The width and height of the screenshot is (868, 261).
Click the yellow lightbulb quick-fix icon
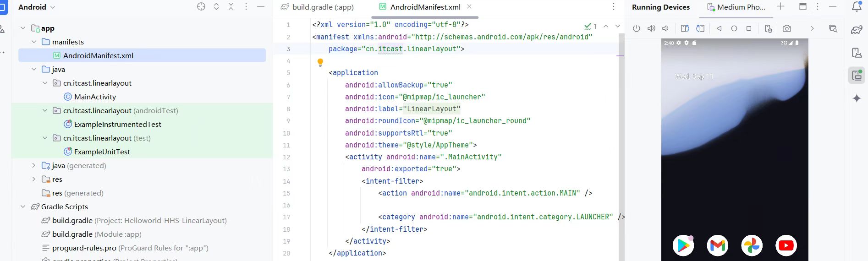tap(320, 62)
